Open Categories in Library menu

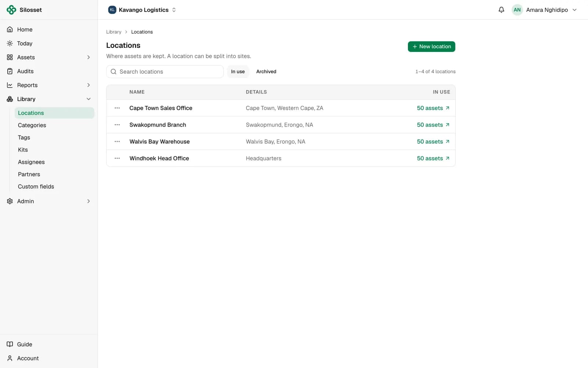click(54, 125)
